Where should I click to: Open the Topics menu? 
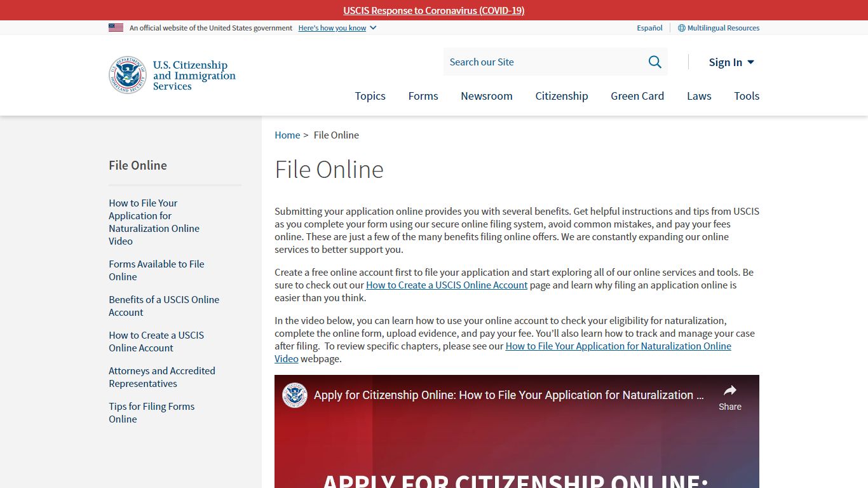[370, 96]
